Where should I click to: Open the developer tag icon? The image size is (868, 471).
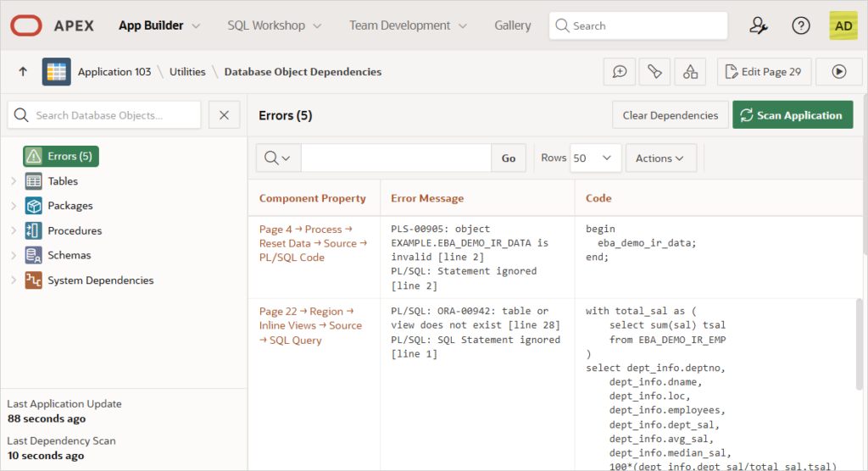click(x=655, y=71)
